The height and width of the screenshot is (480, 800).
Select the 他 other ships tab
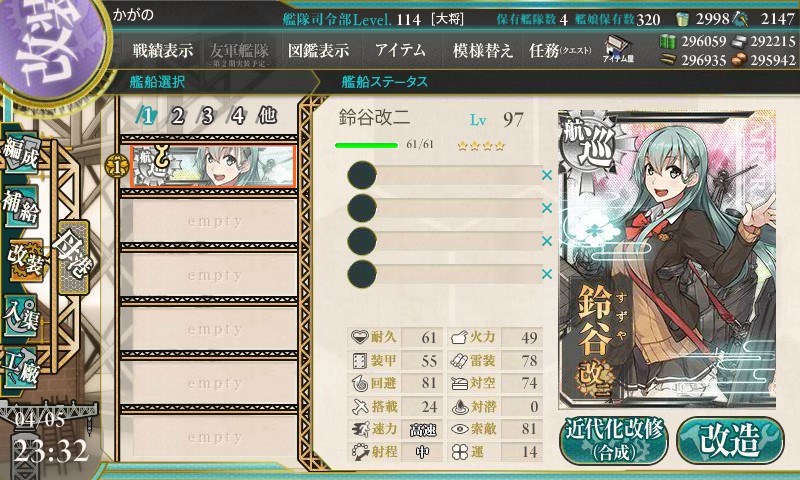coord(267,116)
